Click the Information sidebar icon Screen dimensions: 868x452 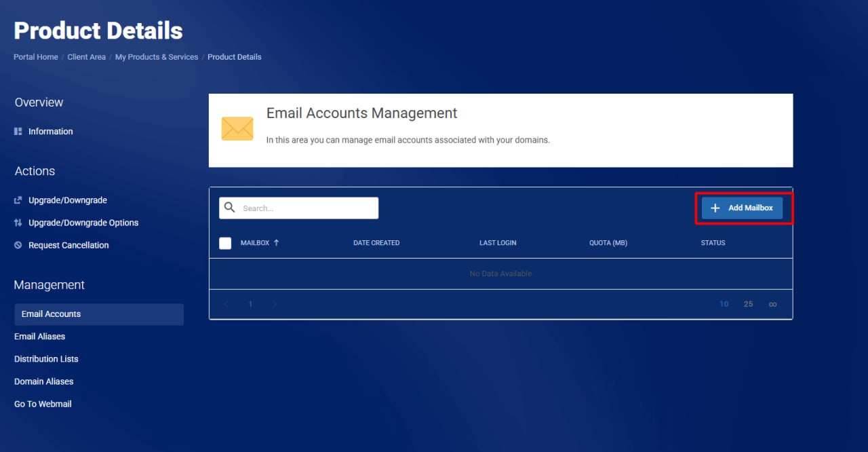coord(18,132)
